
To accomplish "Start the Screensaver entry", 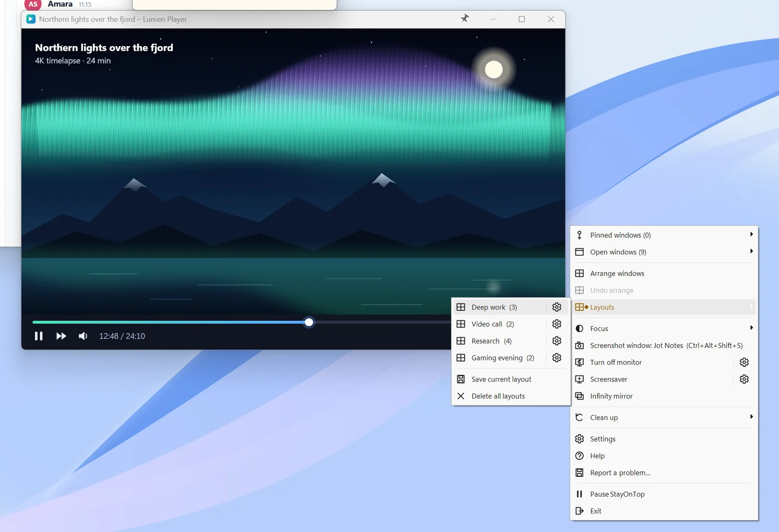I will [x=653, y=379].
